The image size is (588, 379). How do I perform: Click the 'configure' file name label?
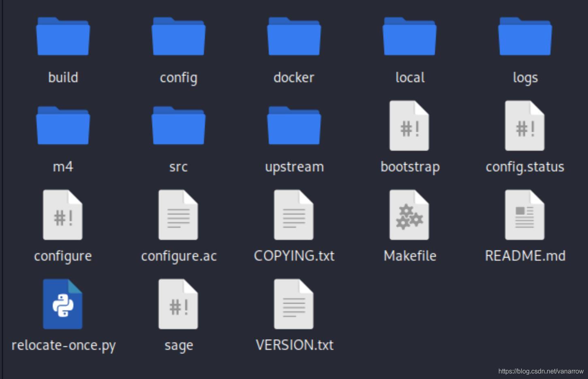pos(63,256)
